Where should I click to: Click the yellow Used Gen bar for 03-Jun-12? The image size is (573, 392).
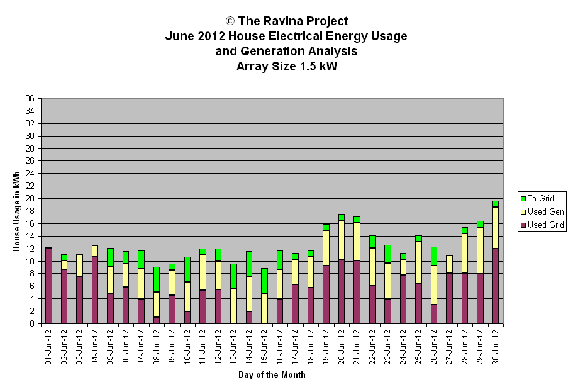80,266
